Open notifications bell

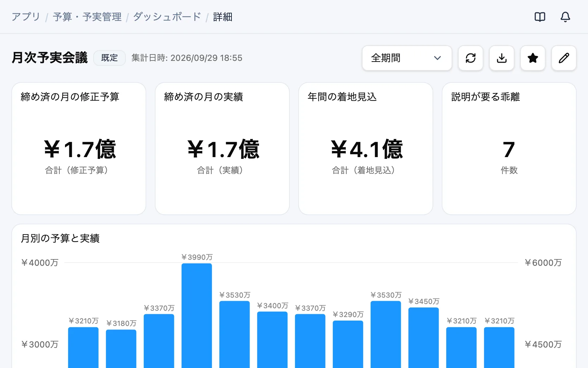(565, 17)
